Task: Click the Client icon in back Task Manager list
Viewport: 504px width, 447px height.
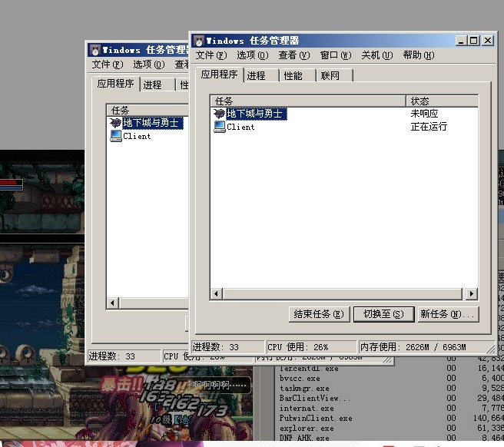Action: 116,136
